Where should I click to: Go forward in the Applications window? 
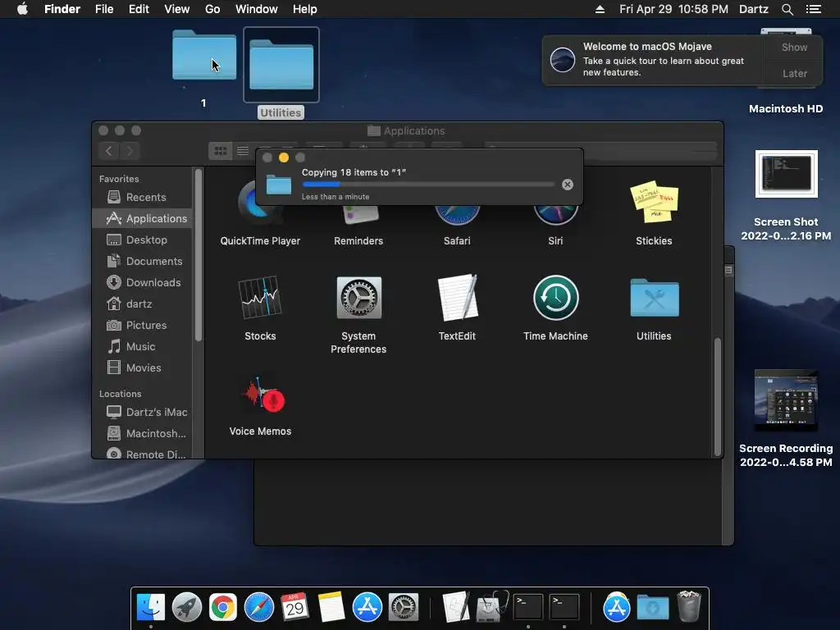point(130,151)
